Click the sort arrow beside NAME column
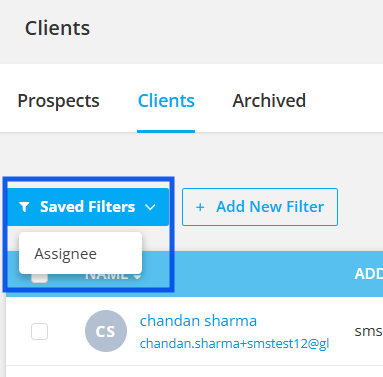This screenshot has width=383, height=377. coord(138,277)
